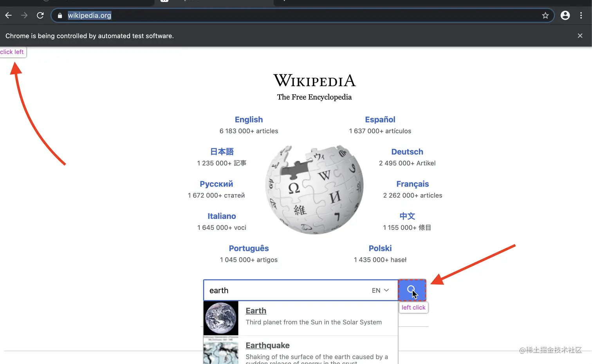Open the Português Wikipedia link
Screen dimensions: 592x364
249,249
